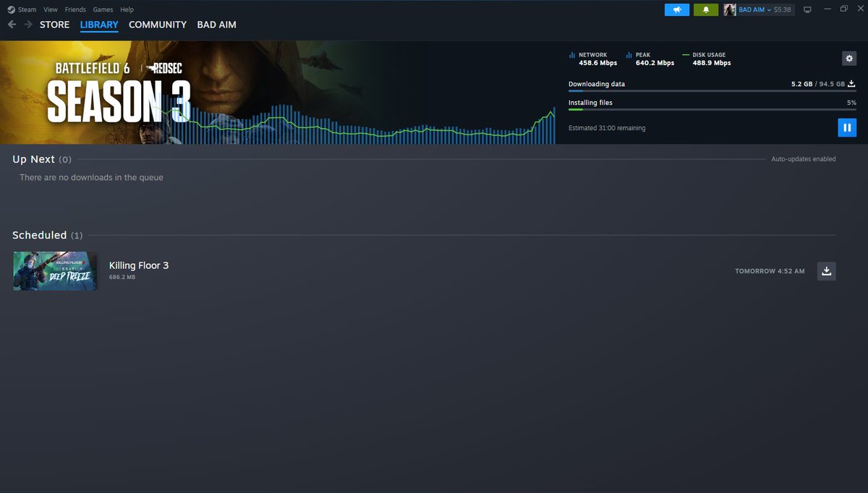Click the forward navigation arrow
The height and width of the screenshot is (493, 868).
click(x=28, y=25)
